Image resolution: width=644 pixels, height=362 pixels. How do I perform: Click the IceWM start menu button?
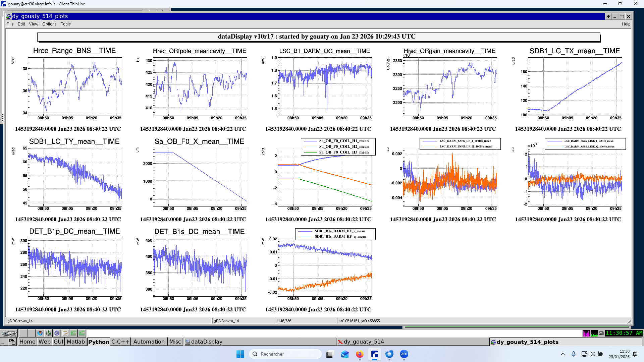pyautogui.click(x=9, y=333)
